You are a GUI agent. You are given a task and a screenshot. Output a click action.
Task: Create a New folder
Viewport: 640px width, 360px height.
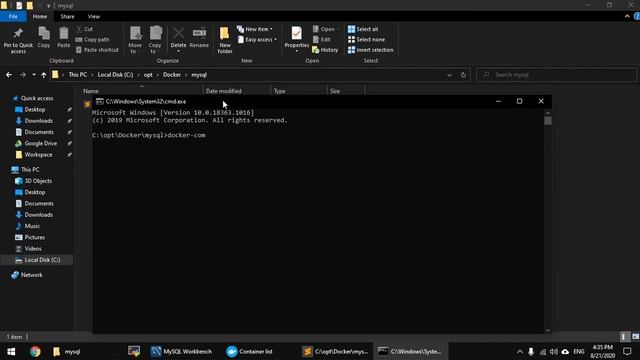point(225,40)
